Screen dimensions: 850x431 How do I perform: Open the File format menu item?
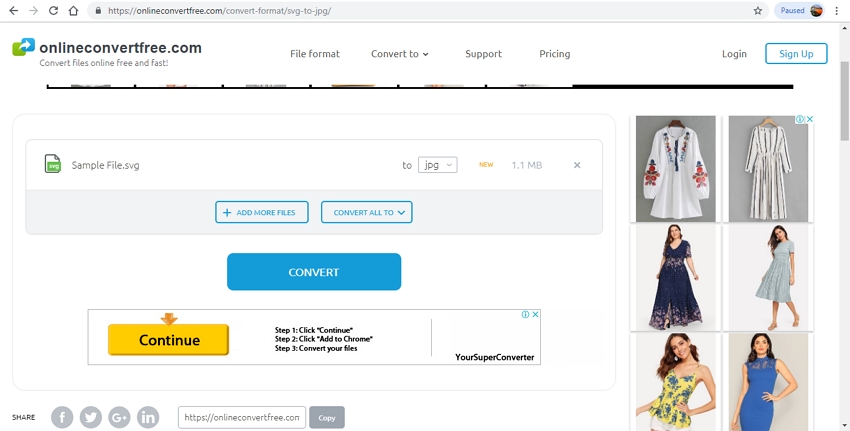point(315,54)
